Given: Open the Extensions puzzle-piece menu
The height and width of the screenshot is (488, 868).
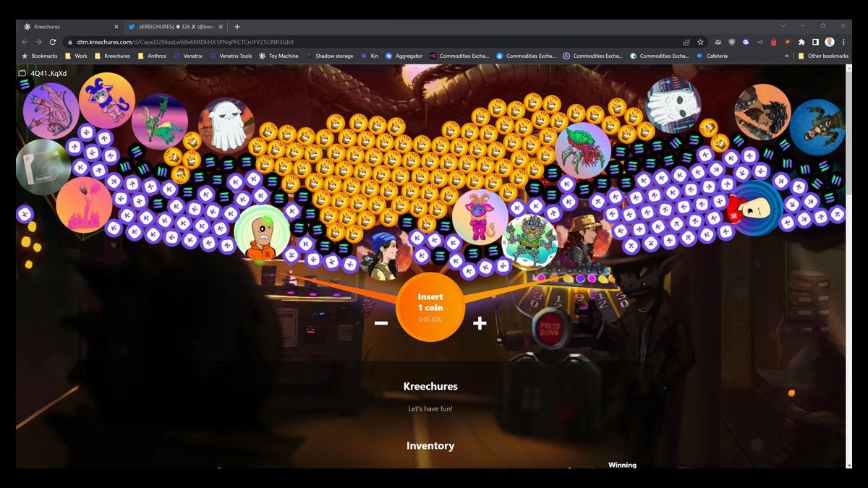Looking at the screenshot, I should pyautogui.click(x=801, y=42).
